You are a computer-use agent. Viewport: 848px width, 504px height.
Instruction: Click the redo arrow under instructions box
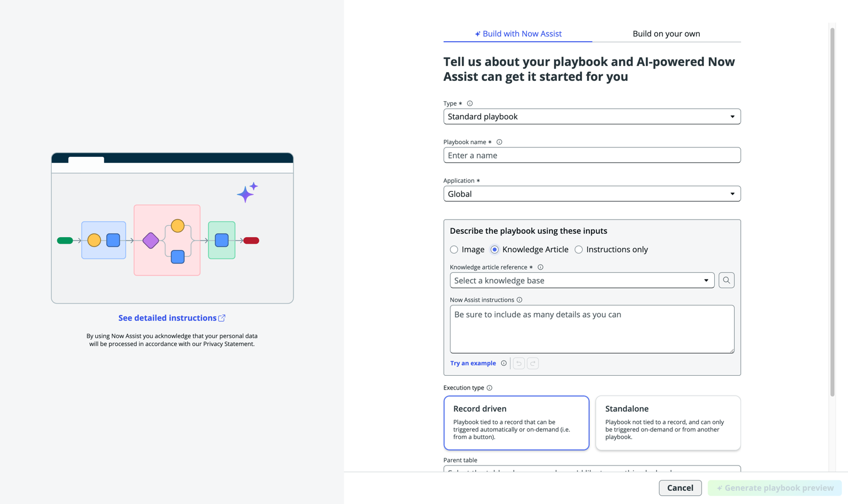coord(532,363)
